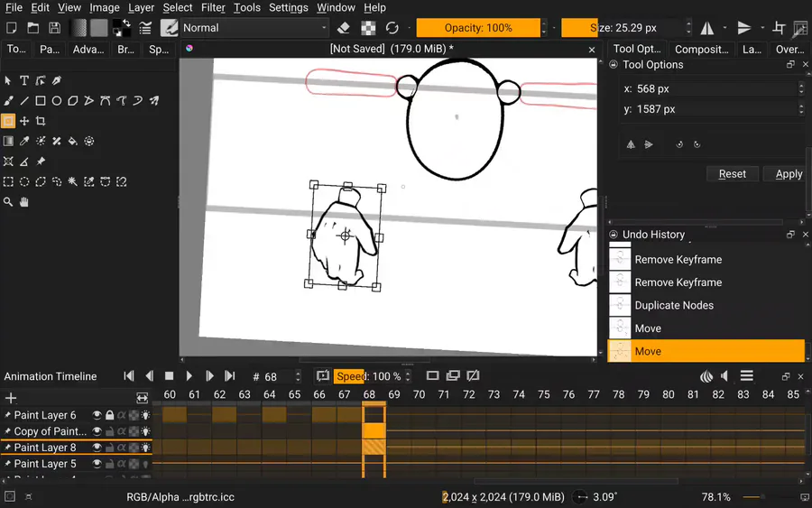The width and height of the screenshot is (812, 508).
Task: Open the Select menu
Action: (x=177, y=7)
